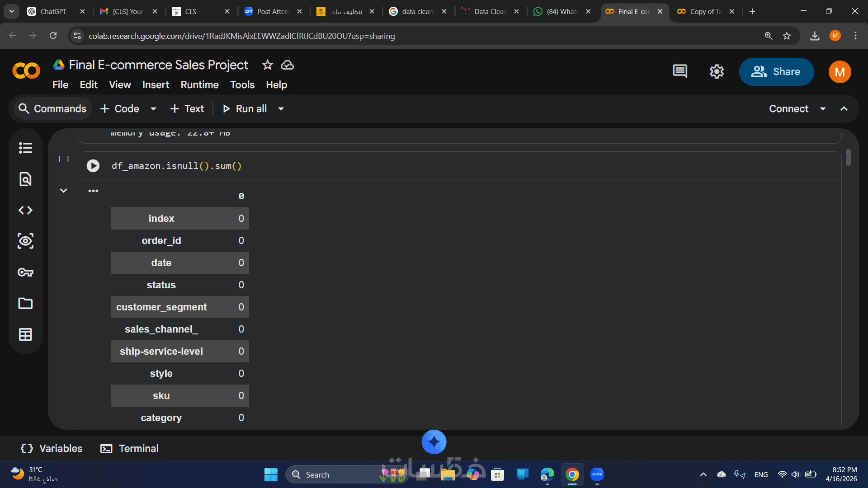Open Colab settings gear icon
Screen dimensions: 868x488
pyautogui.click(x=717, y=71)
